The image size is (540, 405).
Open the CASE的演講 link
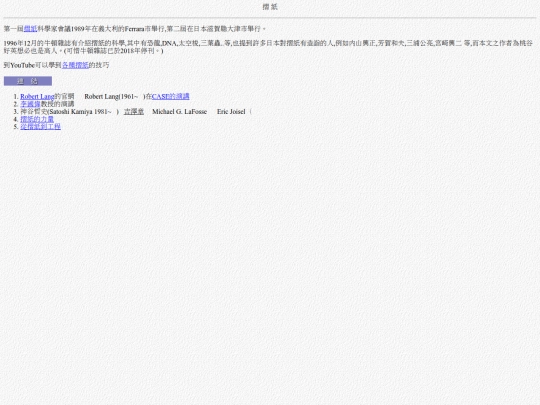pyautogui.click(x=170, y=96)
